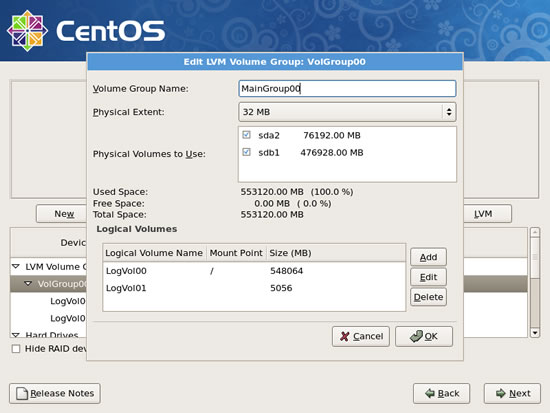550x413 pixels.
Task: Click the Release Notes document icon
Action: 22,393
